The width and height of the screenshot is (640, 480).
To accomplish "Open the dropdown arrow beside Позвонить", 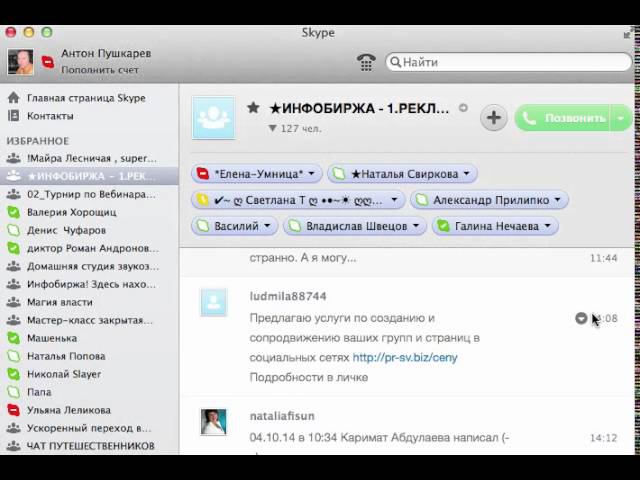I will [621, 118].
